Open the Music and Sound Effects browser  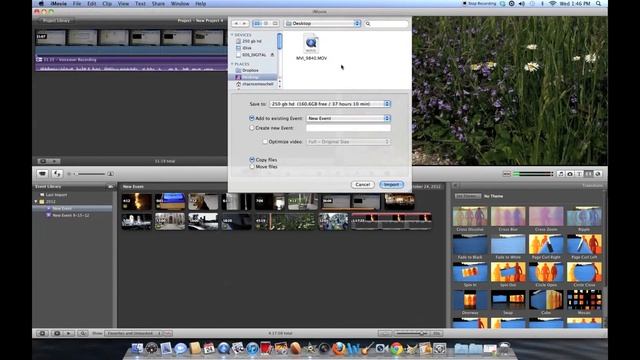tap(561, 174)
